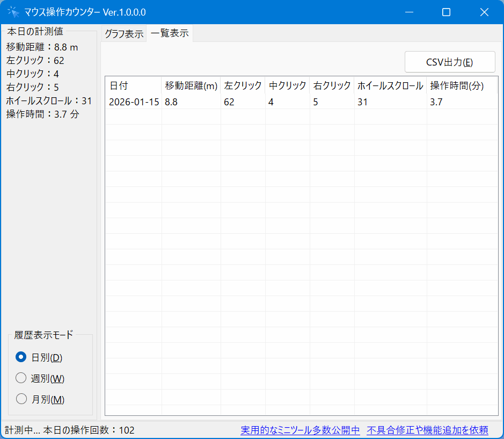Click the 移動距離(m) column header

click(191, 86)
